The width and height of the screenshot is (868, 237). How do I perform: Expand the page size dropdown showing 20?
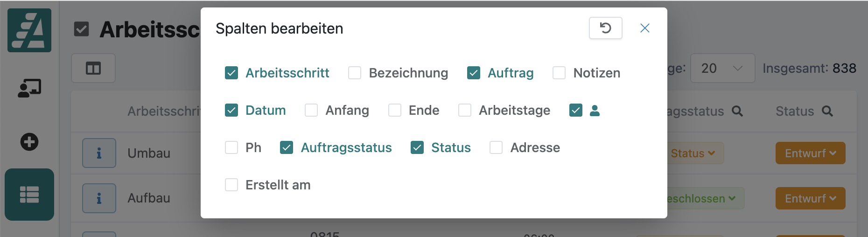pyautogui.click(x=722, y=68)
